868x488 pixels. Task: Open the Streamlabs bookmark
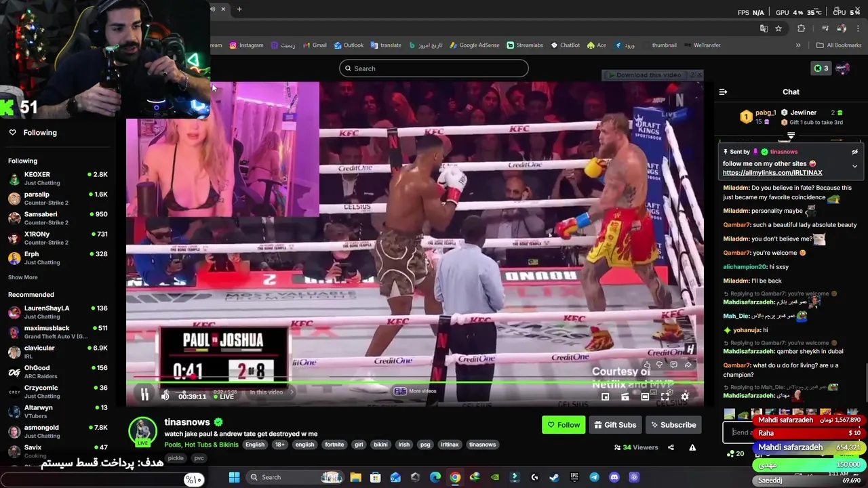(x=525, y=45)
